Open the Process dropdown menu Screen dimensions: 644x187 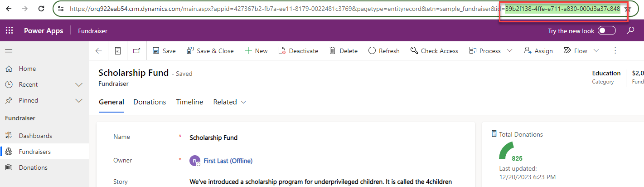(x=509, y=51)
